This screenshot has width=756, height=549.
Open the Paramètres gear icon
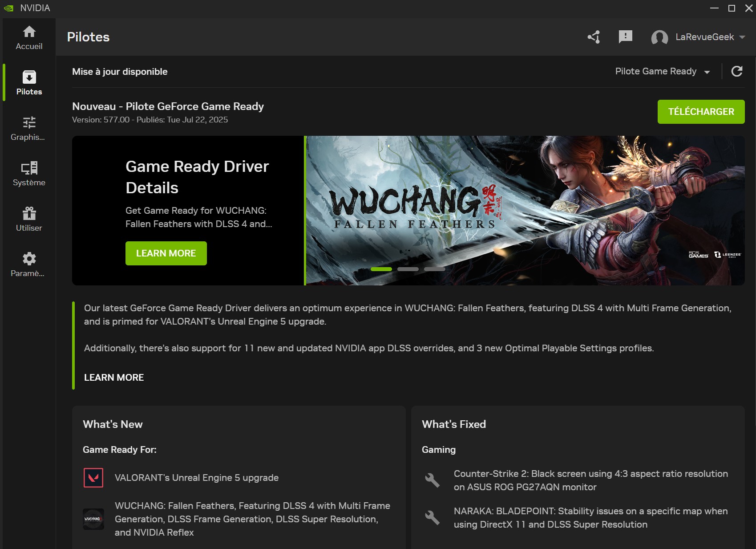coord(29,264)
